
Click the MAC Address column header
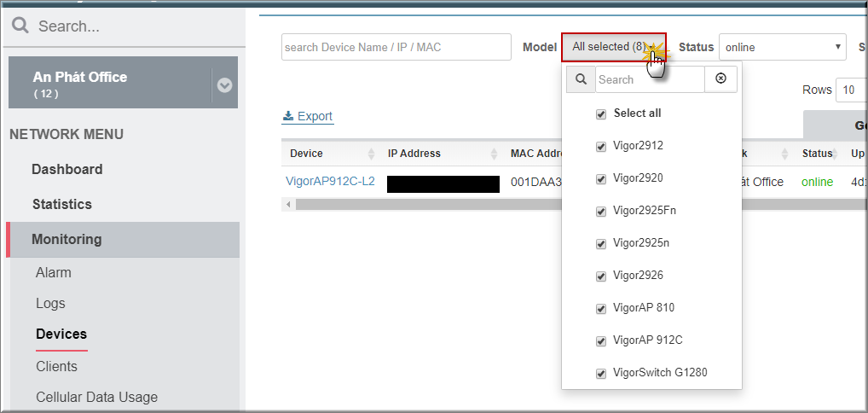tap(535, 154)
